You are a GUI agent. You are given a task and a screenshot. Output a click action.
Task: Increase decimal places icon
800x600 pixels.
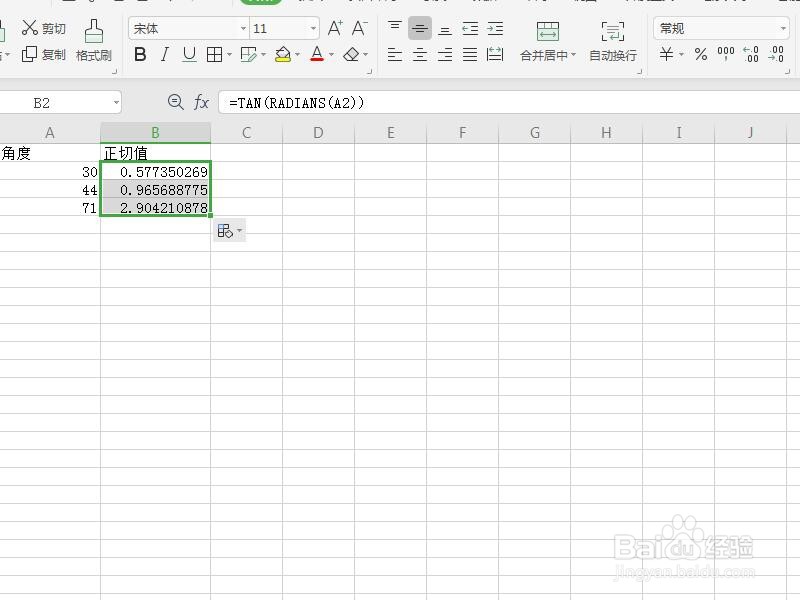pos(751,54)
